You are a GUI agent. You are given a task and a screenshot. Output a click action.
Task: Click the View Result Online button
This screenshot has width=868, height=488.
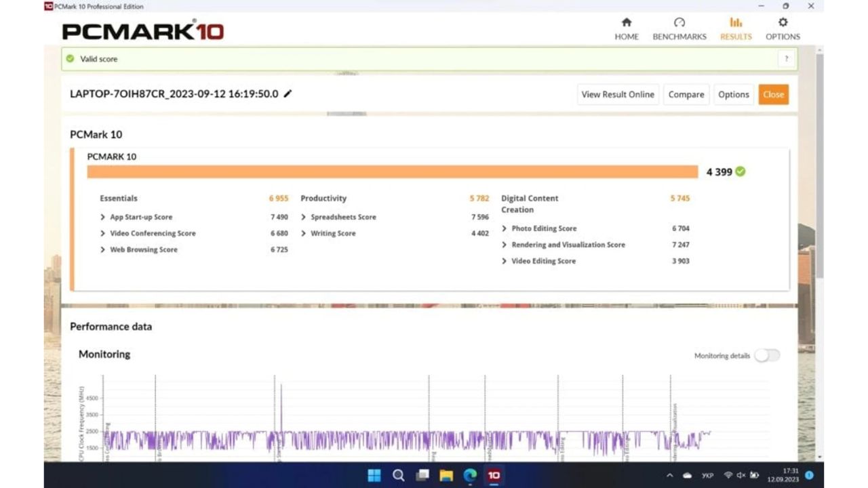click(x=618, y=95)
